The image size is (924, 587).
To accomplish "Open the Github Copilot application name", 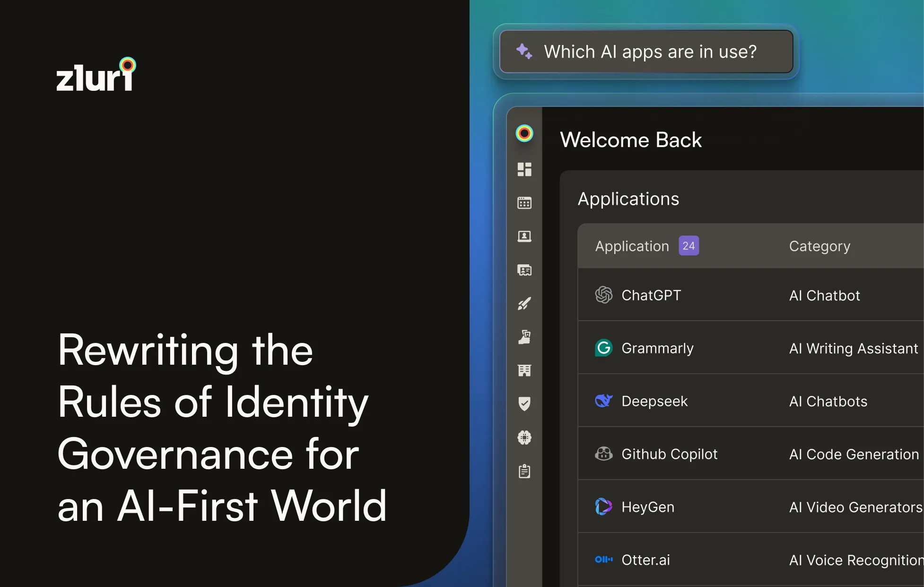I will pyautogui.click(x=670, y=455).
